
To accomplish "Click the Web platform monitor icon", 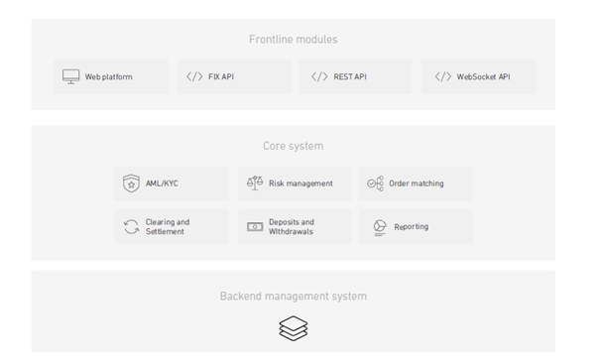I will (71, 76).
